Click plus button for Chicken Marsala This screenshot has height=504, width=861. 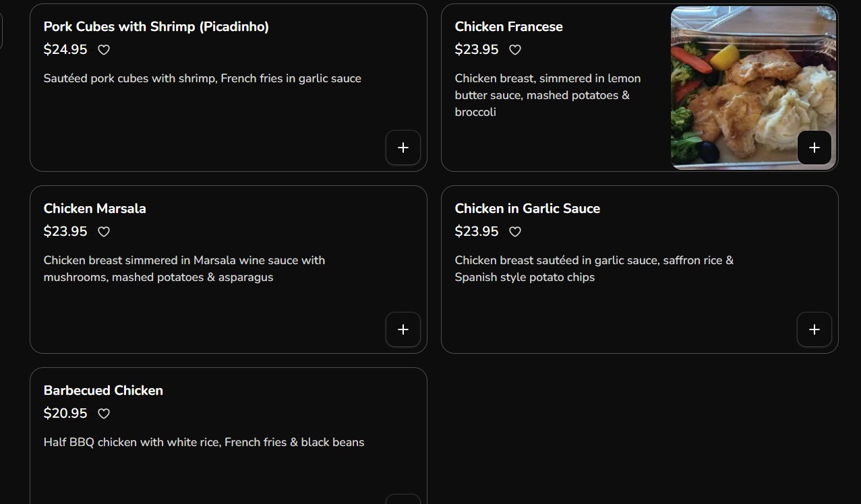(x=403, y=329)
